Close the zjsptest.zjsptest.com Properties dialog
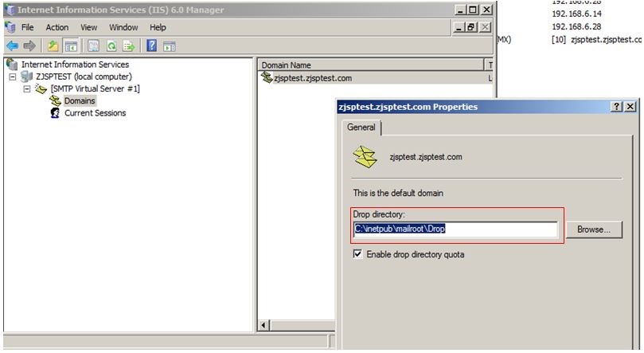This screenshot has height=353, width=644. pos(630,107)
